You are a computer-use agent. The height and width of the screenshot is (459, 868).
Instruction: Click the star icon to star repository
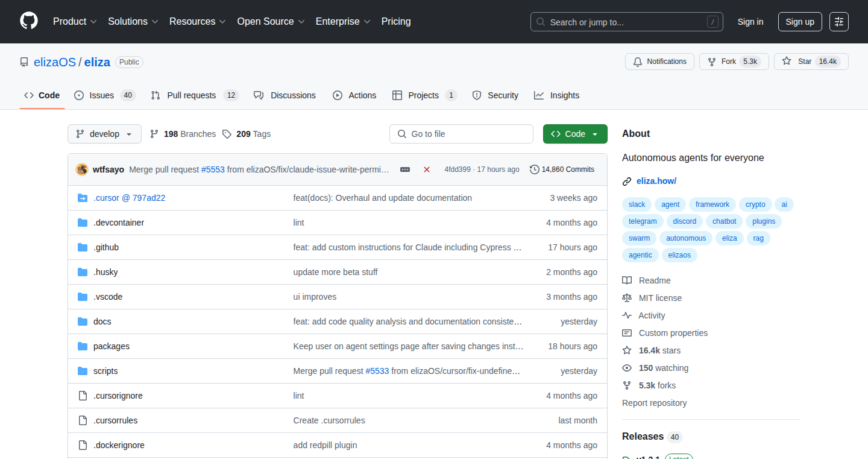point(787,62)
